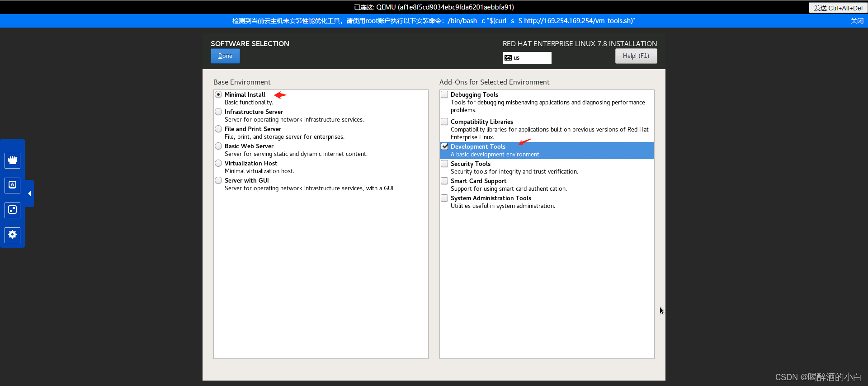Click 'Utilities useful in system administration.' text
The image size is (868, 386).
point(503,206)
